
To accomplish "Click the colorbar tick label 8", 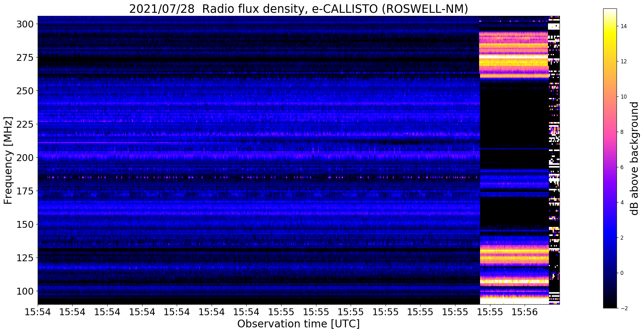I will point(622,132).
